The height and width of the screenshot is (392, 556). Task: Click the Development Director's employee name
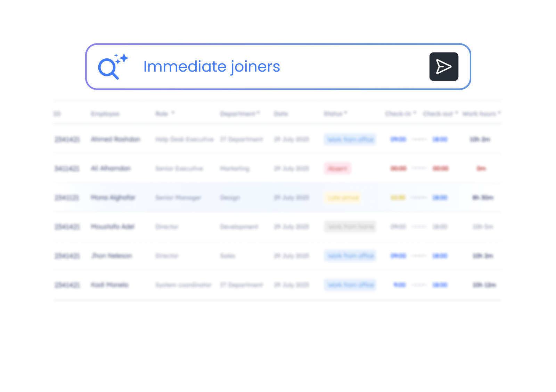113,227
